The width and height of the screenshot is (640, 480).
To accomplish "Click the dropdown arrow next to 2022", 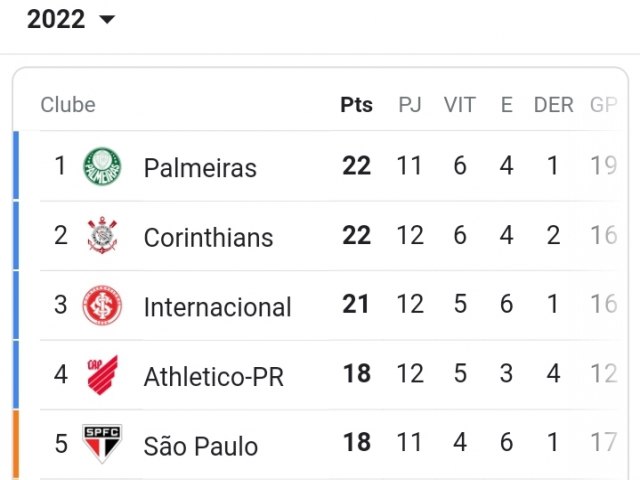I will pos(107,20).
